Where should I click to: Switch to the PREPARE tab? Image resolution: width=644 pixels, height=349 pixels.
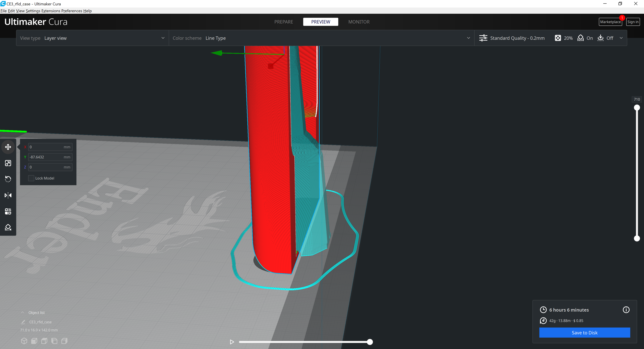tap(283, 22)
